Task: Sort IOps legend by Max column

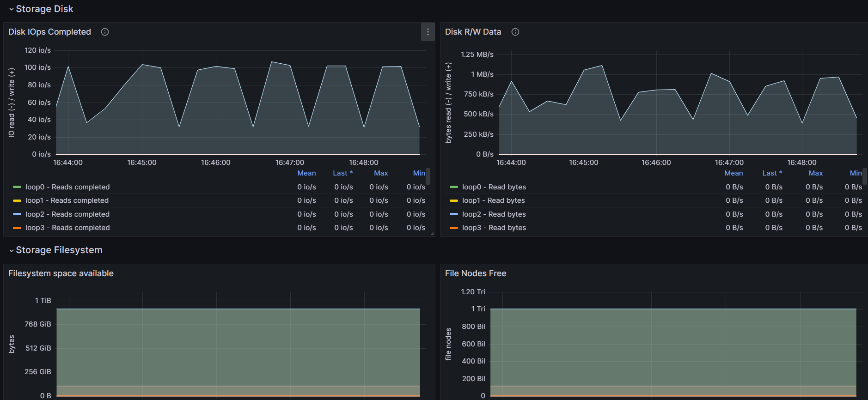Action: tap(381, 173)
